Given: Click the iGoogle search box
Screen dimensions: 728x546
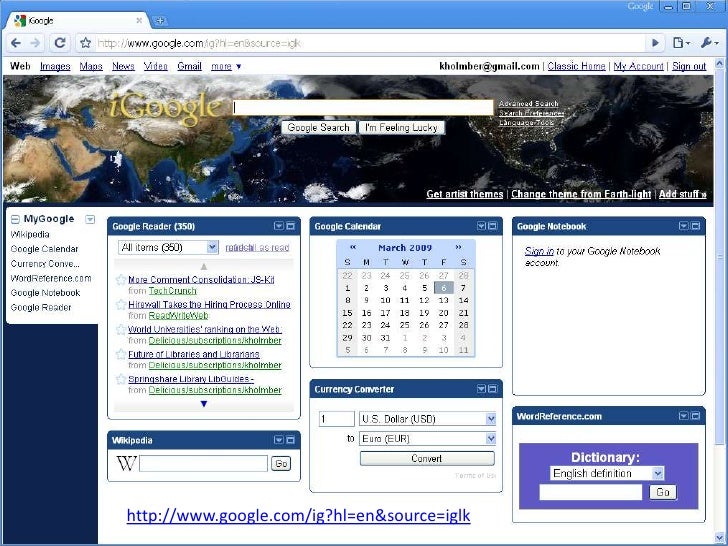Looking at the screenshot, I should pos(363,108).
